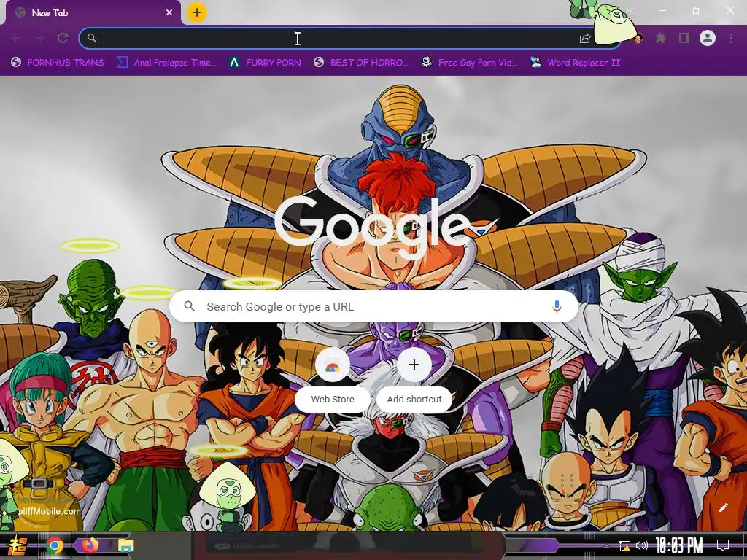Click the Add shortcut label
747x560 pixels.
point(414,399)
